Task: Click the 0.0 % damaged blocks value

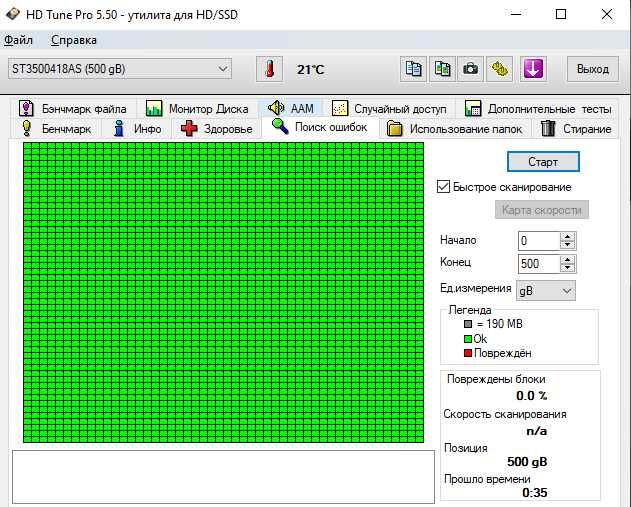Action: click(x=532, y=396)
